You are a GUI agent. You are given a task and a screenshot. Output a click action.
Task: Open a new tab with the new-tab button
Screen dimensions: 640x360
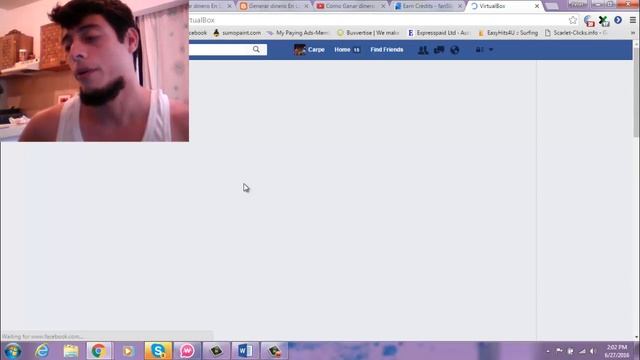click(x=551, y=7)
